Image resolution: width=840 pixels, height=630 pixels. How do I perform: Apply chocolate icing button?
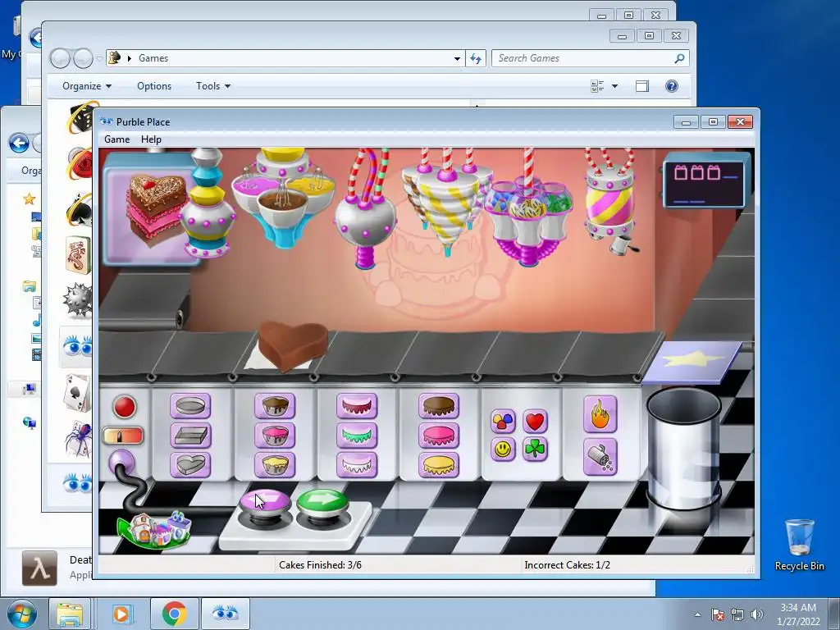[439, 406]
